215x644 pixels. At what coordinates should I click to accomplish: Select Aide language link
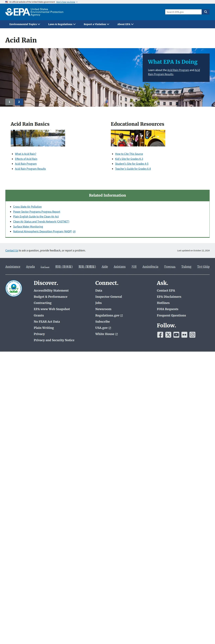[105, 267]
